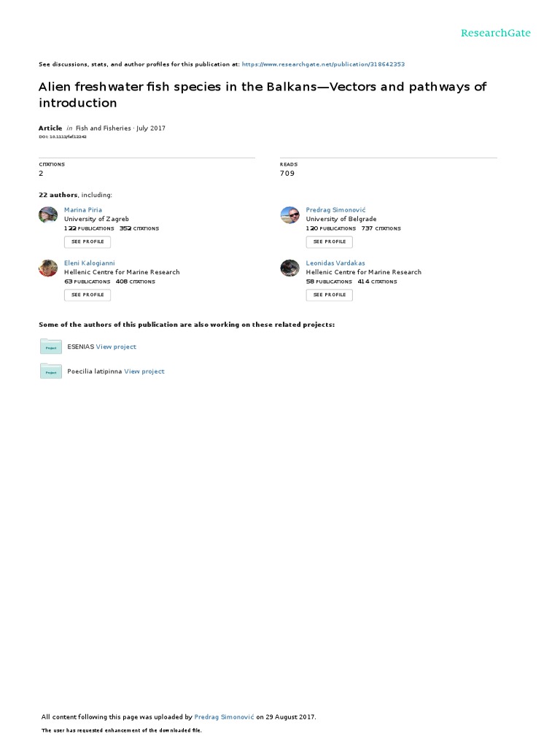Click Marina Piria's profile photo
This screenshot has width=560, height=747.
(48, 215)
